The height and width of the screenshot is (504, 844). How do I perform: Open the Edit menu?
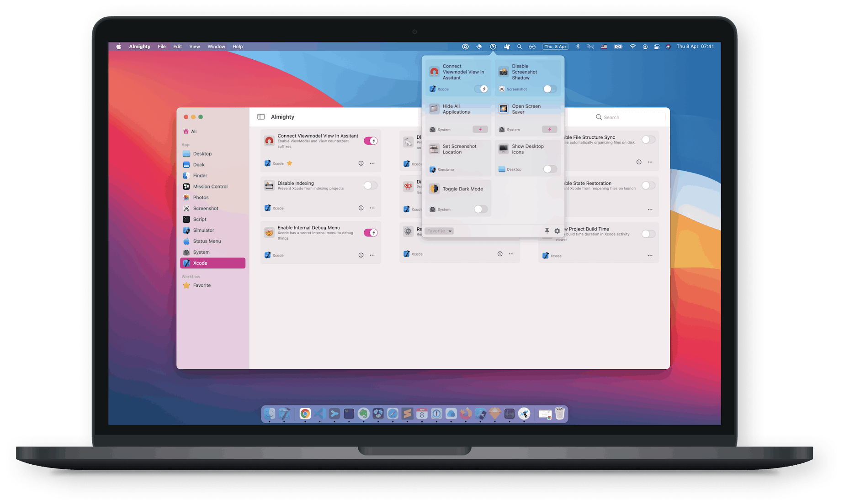(178, 47)
